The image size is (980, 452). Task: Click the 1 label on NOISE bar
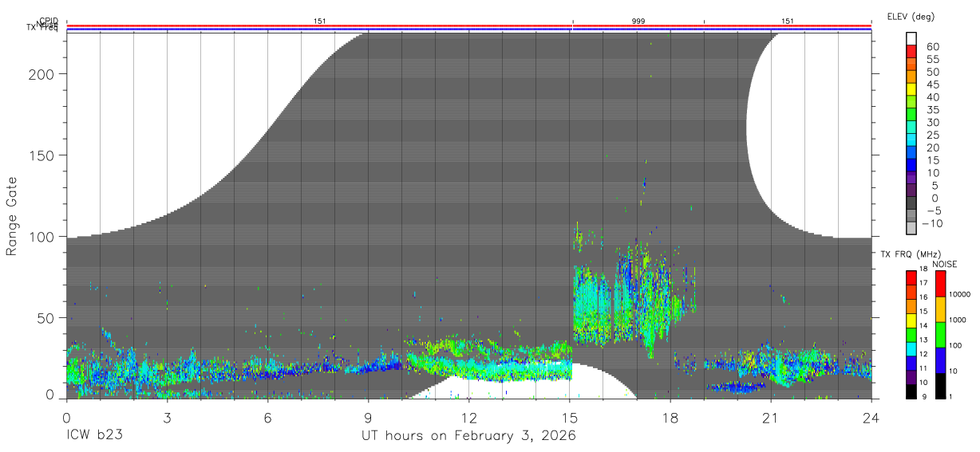951,397
